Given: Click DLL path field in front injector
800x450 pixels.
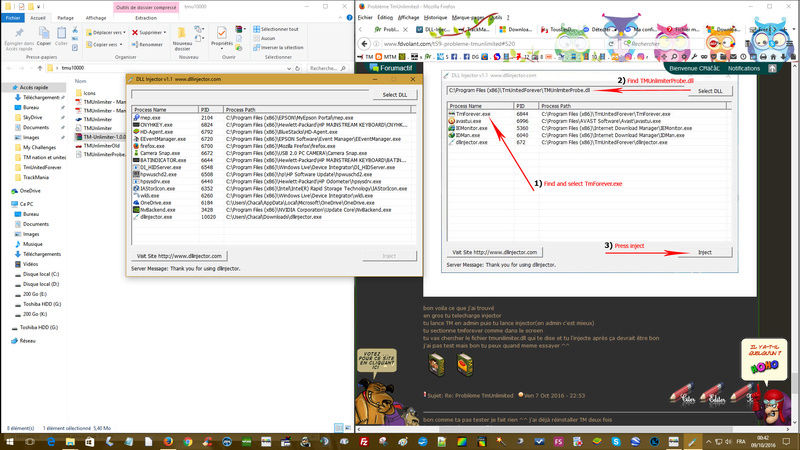Looking at the screenshot, I should (x=250, y=95).
